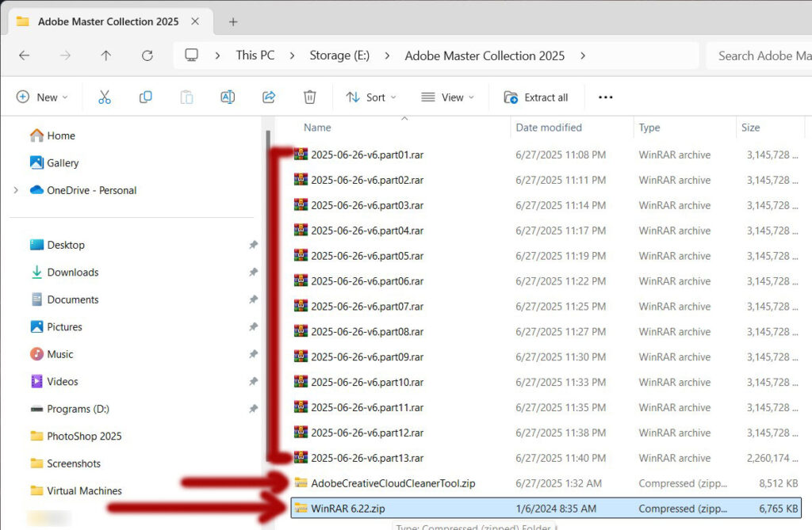Click the Music icon in sidebar
This screenshot has width=812, height=530.
pos(36,354)
